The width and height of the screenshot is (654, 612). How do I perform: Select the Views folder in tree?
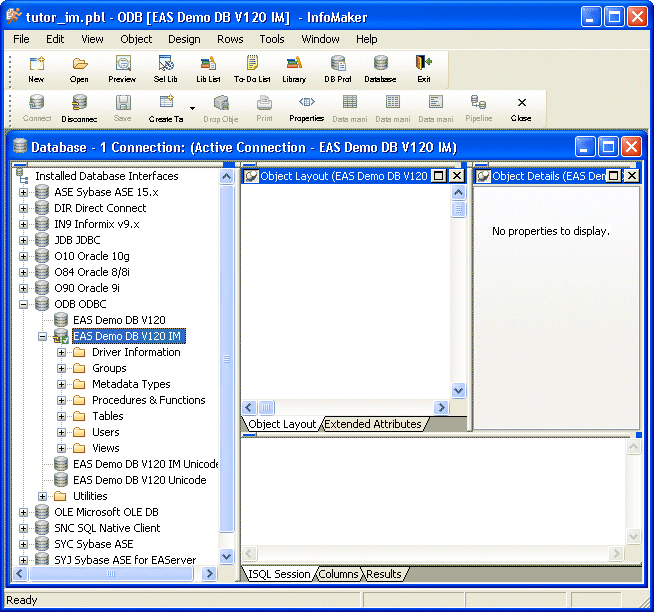point(106,448)
